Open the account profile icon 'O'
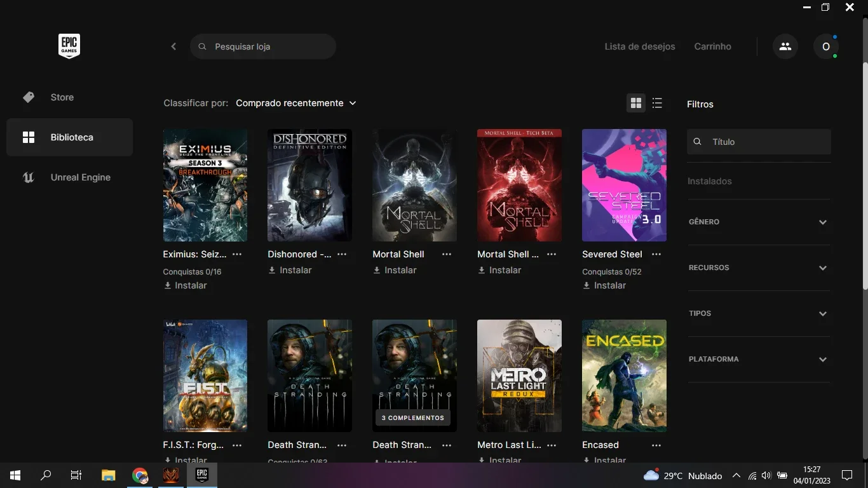This screenshot has height=488, width=868. [x=826, y=46]
